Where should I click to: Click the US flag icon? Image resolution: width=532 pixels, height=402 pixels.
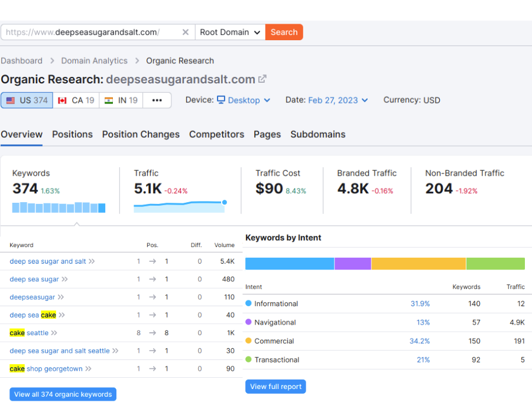click(11, 100)
